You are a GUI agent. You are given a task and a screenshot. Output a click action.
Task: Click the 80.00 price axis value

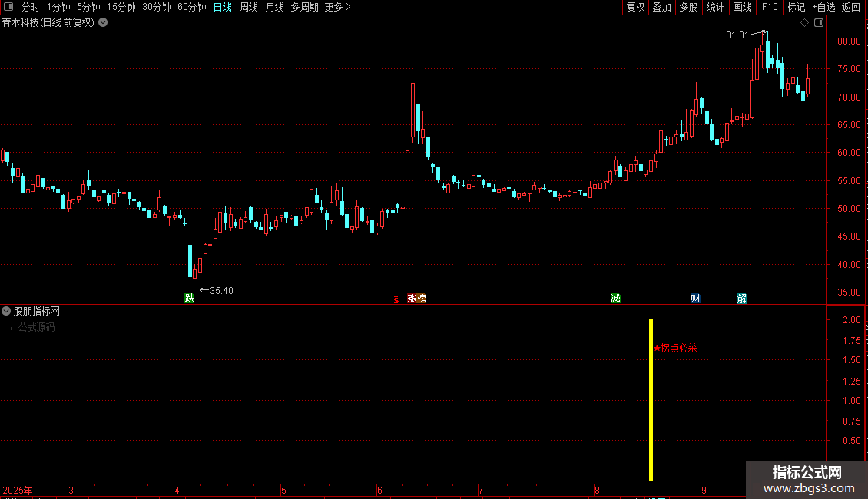click(x=849, y=41)
